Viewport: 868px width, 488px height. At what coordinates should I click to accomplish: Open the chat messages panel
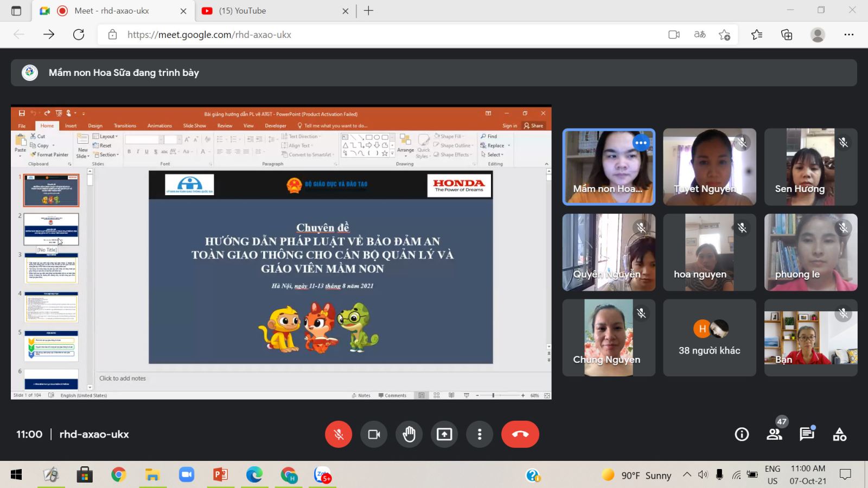pos(807,434)
